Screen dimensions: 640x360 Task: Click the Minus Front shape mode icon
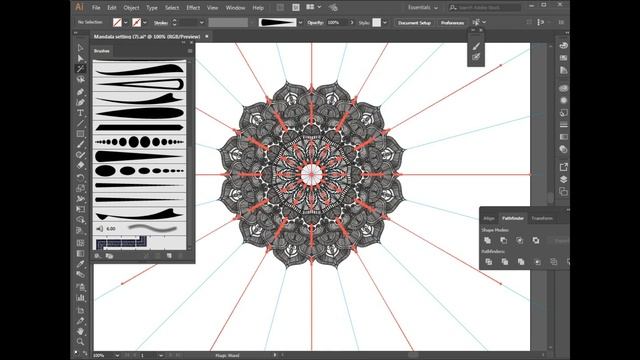[x=504, y=240]
